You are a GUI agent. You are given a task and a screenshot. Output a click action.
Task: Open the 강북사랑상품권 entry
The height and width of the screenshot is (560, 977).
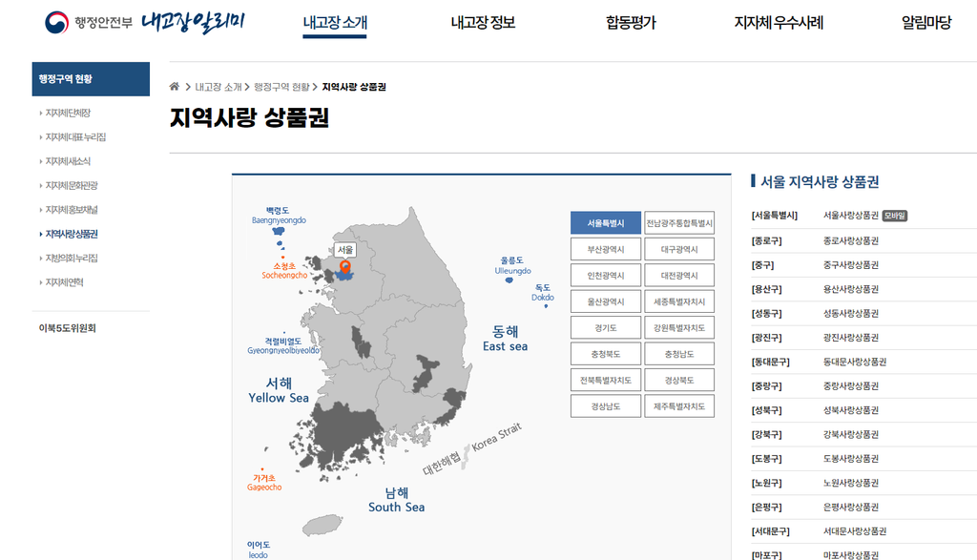(850, 434)
